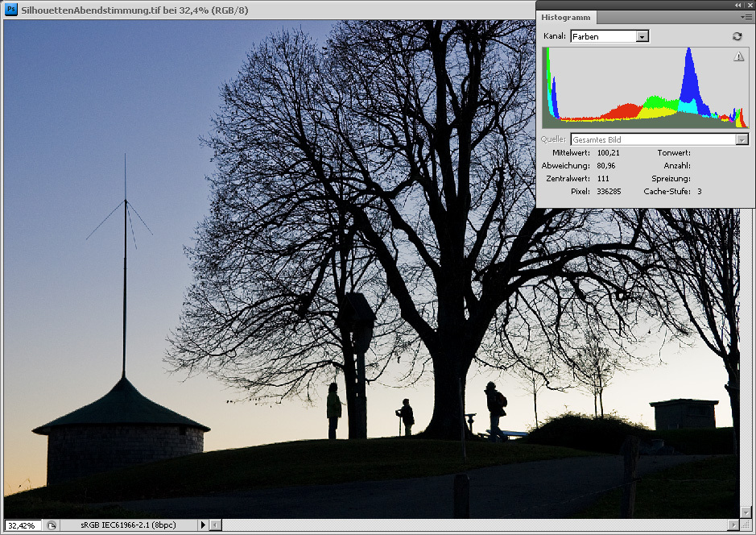Screen dimensions: 756x535
Task: Click the uncached data warning triangle
Action: (x=739, y=56)
